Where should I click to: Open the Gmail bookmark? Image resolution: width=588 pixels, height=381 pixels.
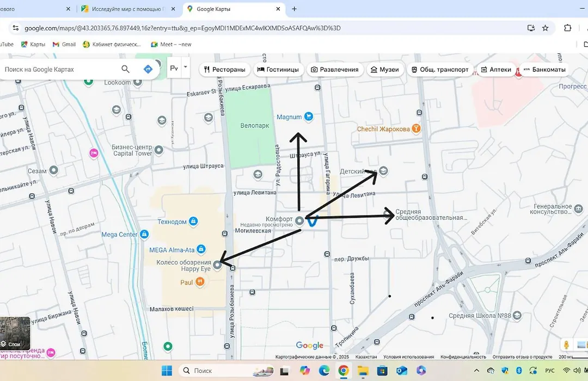tap(64, 44)
